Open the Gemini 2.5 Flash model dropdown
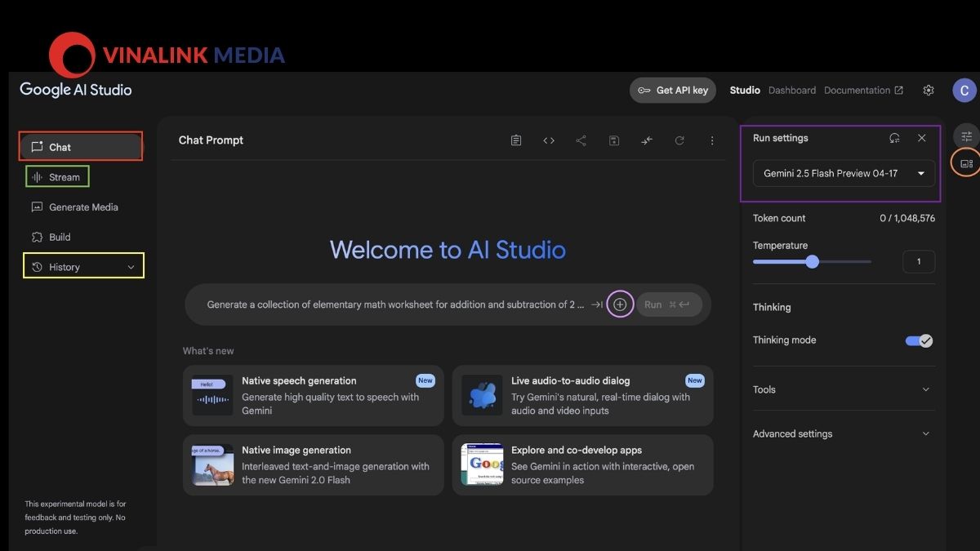Image resolution: width=980 pixels, height=551 pixels. tap(844, 174)
